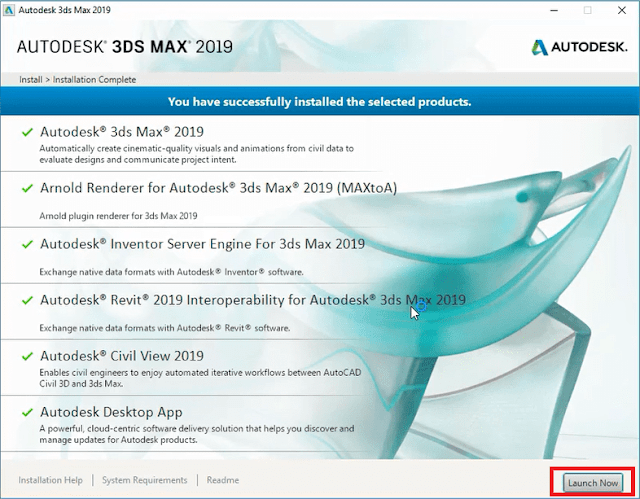Viewport: 640px width, 499px height.
Task: Click the Revit 'Exchange native data formats' description
Action: (x=165, y=328)
